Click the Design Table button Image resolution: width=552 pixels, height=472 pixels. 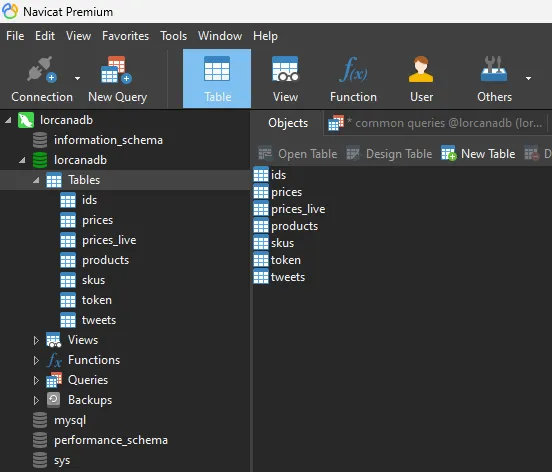(389, 154)
